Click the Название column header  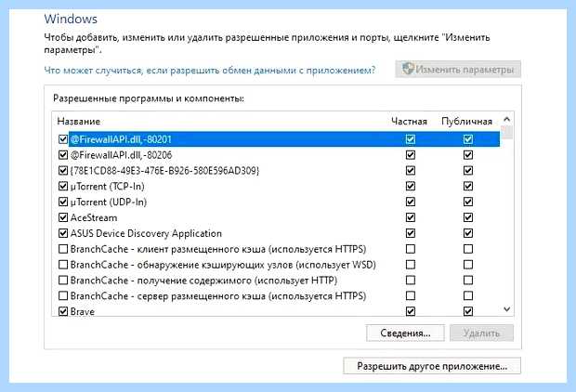[x=79, y=122]
